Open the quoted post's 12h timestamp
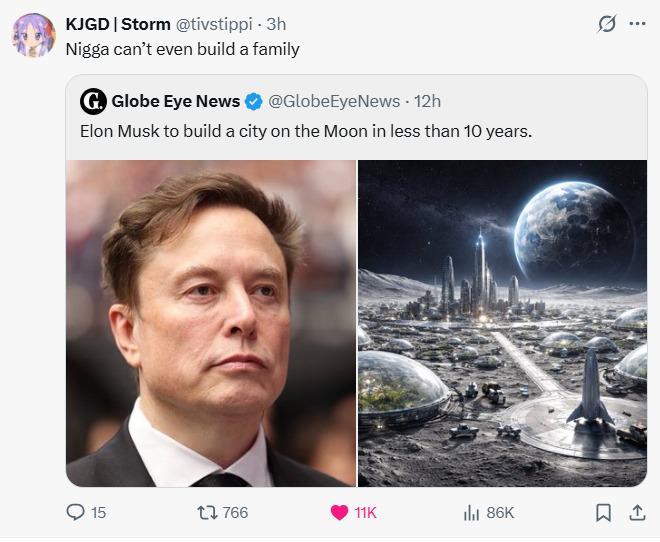This screenshot has height=542, width=660. [x=426, y=101]
